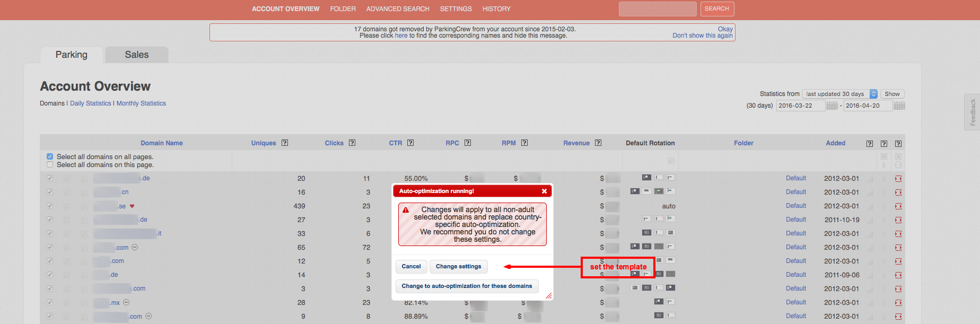Open the end date calendar picker
Image resolution: width=980 pixels, height=324 pixels.
[899, 106]
